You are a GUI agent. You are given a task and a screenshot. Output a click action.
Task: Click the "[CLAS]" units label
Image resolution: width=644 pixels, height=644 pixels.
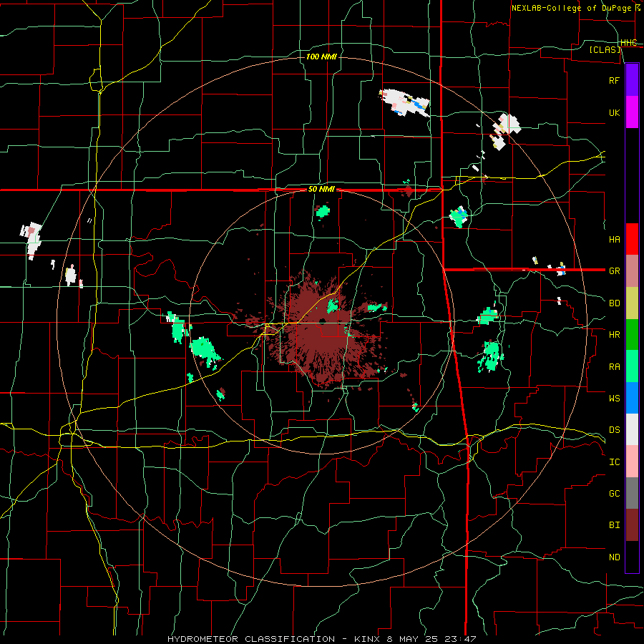(605, 50)
